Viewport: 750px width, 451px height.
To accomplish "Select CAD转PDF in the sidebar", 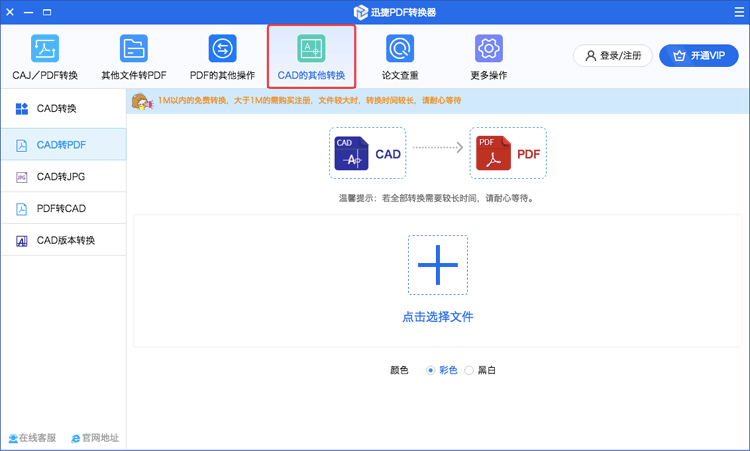I will point(64,145).
